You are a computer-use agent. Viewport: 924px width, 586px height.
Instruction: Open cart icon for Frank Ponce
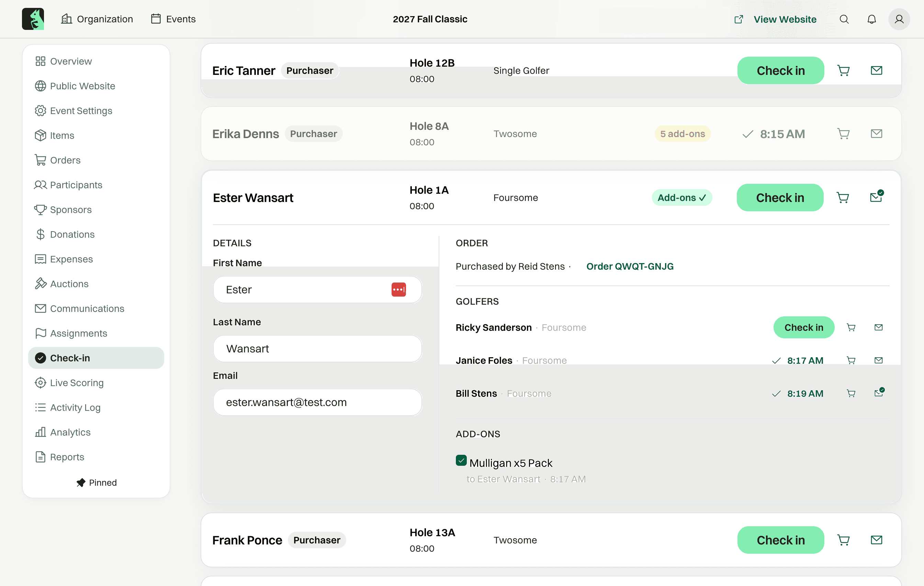point(843,540)
